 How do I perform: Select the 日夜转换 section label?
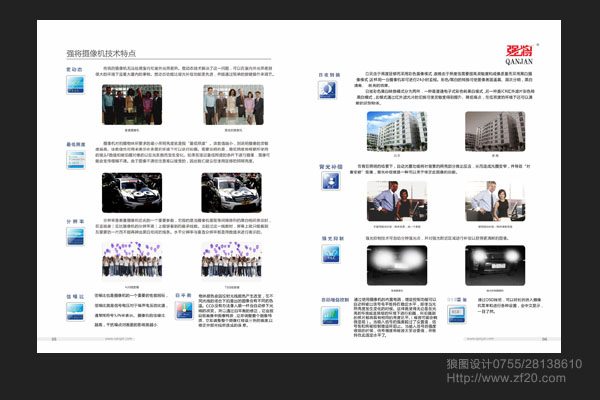tap(329, 75)
